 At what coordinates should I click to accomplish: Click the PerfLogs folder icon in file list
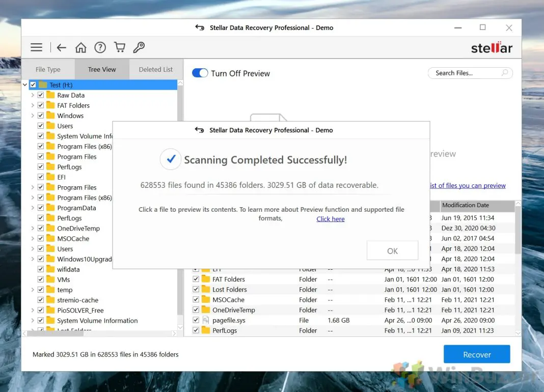click(x=206, y=330)
